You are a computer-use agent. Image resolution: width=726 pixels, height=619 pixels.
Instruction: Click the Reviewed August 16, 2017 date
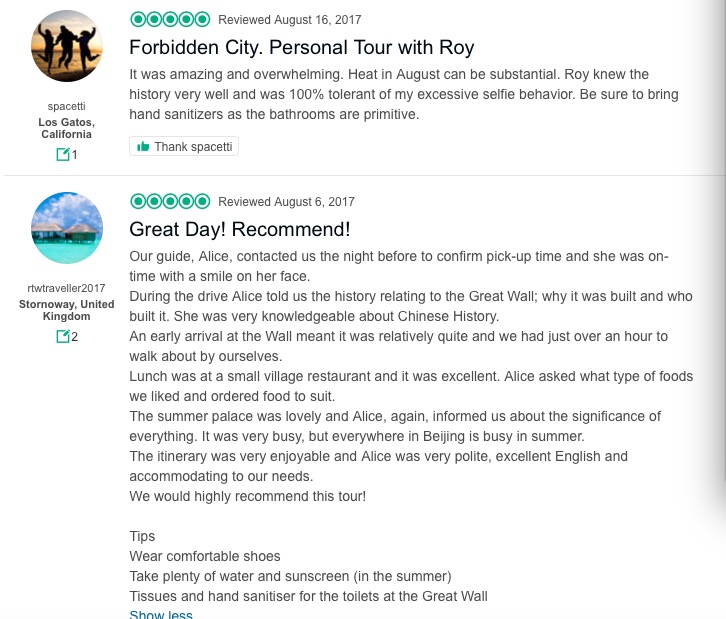click(x=290, y=20)
